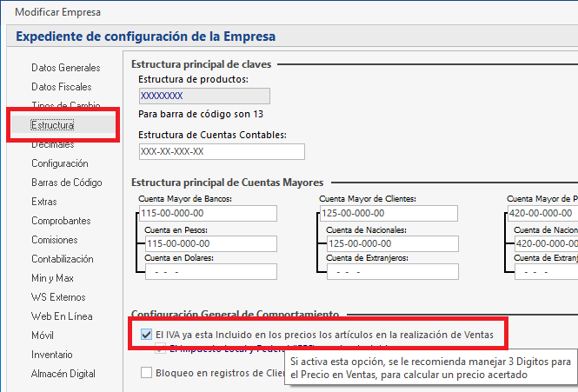Open the Comisiones section
This screenshot has height=392, width=578.
tap(55, 240)
